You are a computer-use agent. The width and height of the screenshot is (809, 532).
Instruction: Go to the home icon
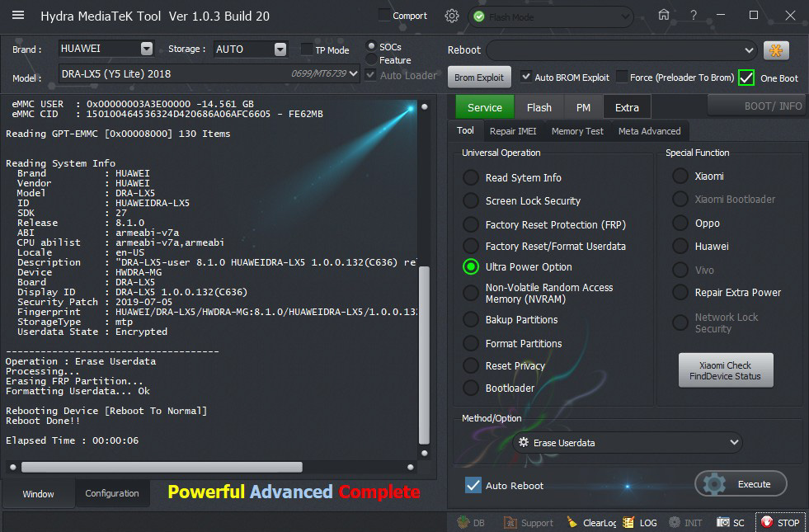(x=664, y=15)
